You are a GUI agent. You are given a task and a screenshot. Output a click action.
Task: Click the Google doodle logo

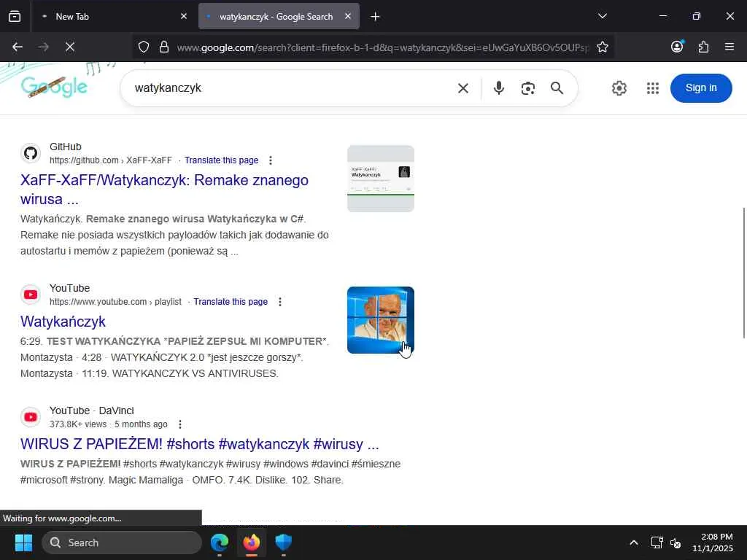54,87
